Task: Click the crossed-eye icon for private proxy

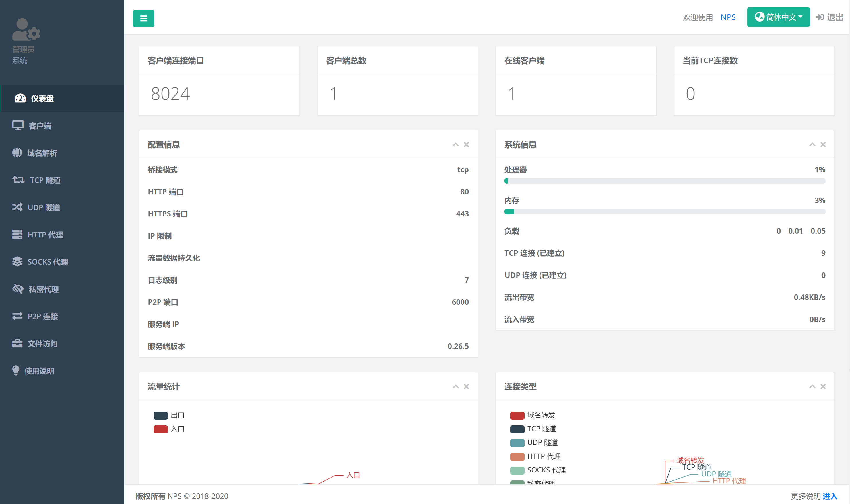Action: tap(18, 289)
